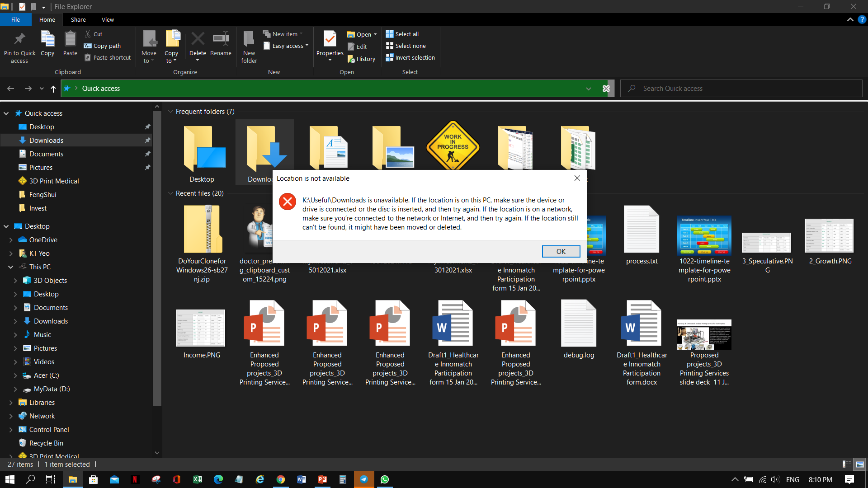Open the address bar history dropdown
Image resolution: width=868 pixels, height=488 pixels.
(x=589, y=89)
